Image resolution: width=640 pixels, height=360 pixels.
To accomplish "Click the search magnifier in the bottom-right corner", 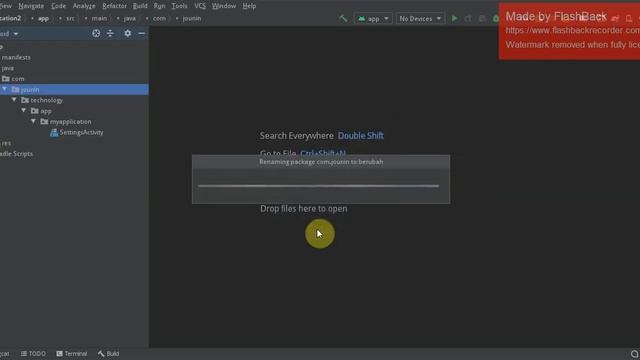I will tap(634, 353).
